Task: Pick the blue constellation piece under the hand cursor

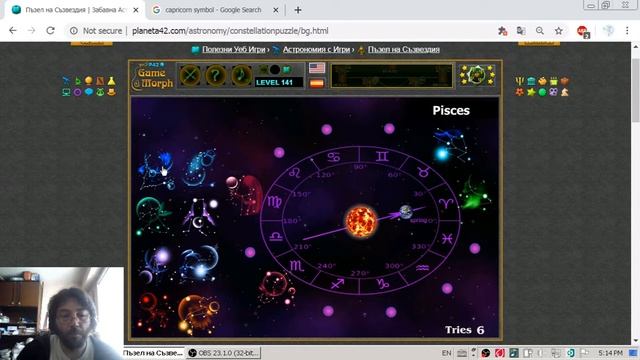Action: pyautogui.click(x=157, y=171)
